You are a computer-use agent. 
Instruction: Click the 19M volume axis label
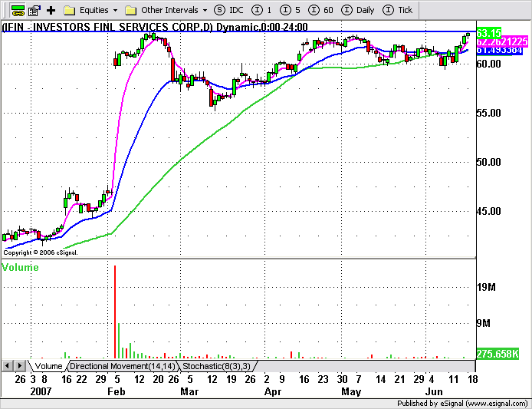pos(486,288)
